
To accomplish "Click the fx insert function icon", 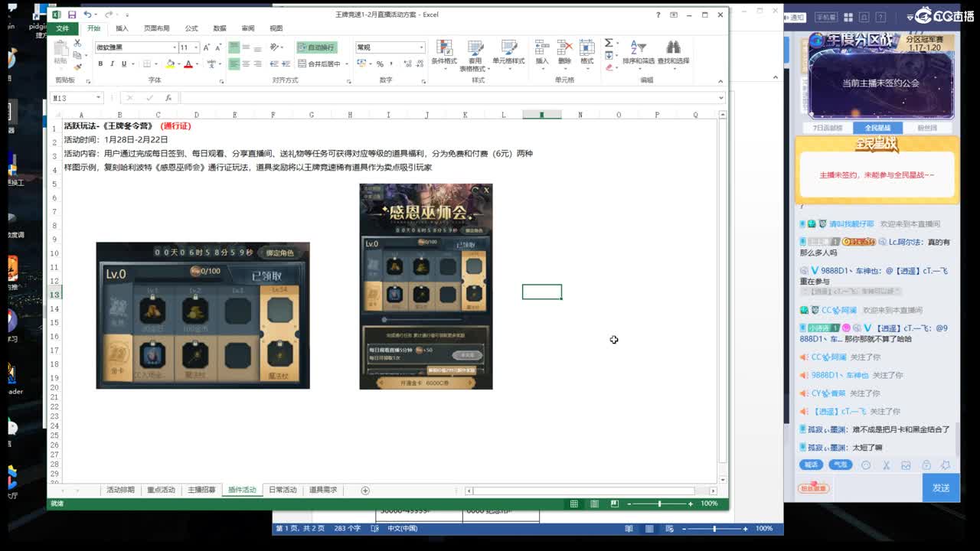I will coord(168,98).
